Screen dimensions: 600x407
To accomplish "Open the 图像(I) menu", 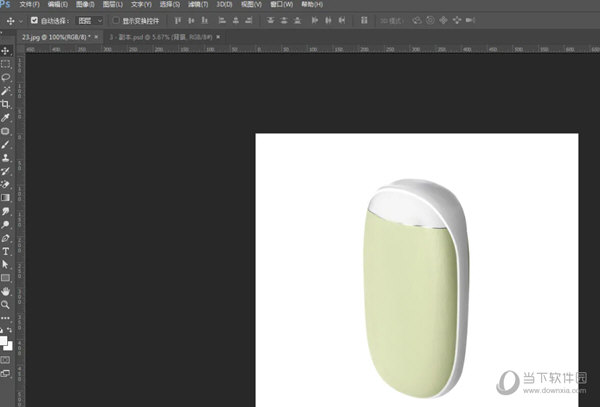I will [x=85, y=5].
